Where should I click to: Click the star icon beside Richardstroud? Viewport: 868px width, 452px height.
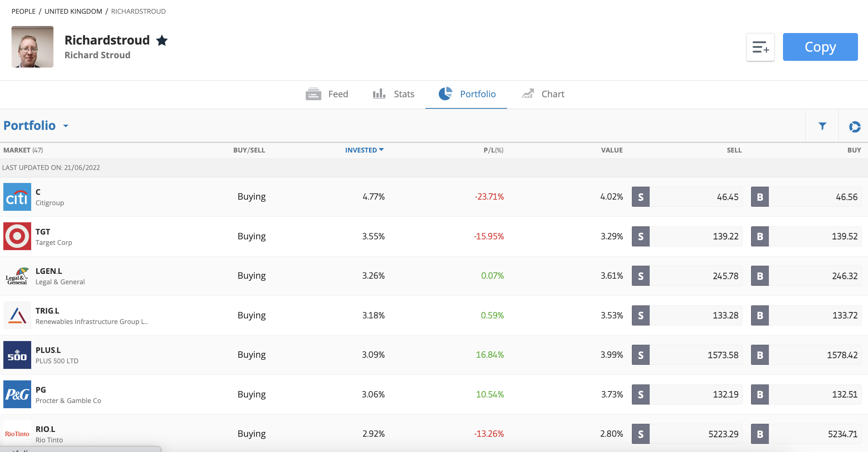pyautogui.click(x=162, y=40)
